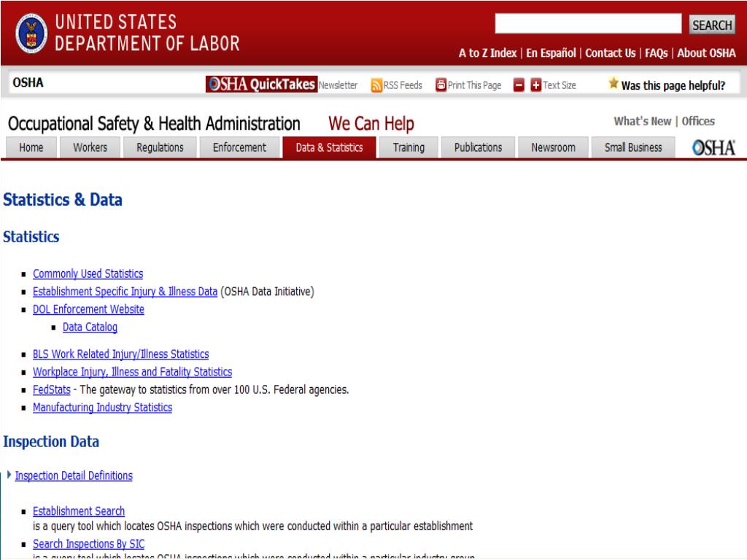Screen dimensions: 747x560
Task: Click the Statistics section heading
Action: tap(31, 237)
